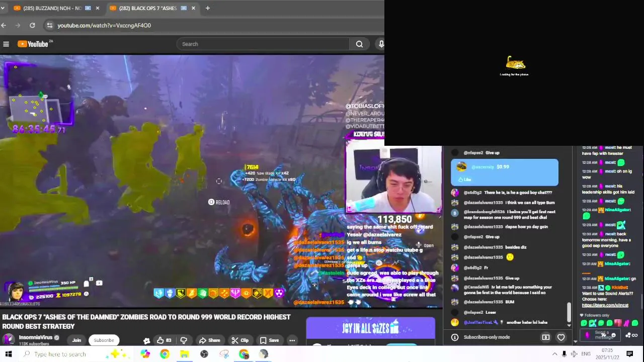This screenshot has height=362, width=644.
Task: Like the $0.99 super chat message
Action: (464, 179)
